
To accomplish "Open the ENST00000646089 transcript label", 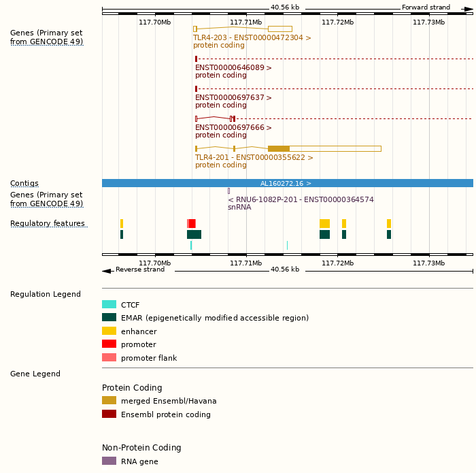I will click(x=233, y=68).
